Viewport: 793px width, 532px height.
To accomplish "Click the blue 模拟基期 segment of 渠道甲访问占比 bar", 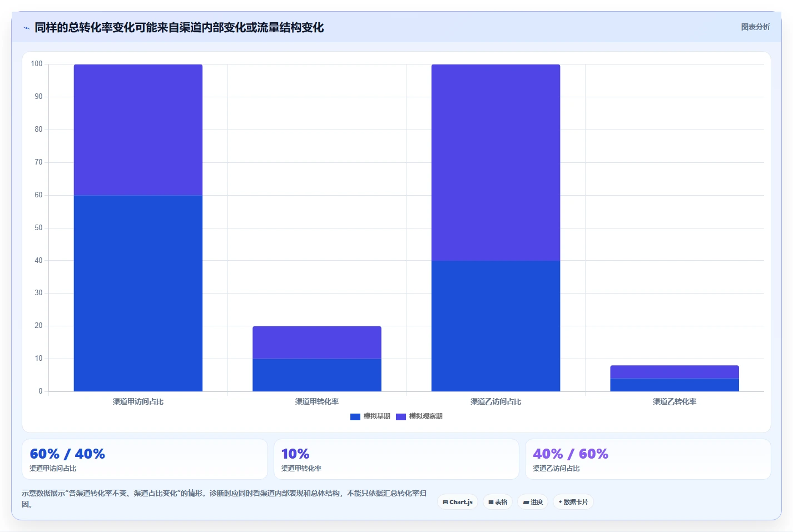I will point(138,294).
